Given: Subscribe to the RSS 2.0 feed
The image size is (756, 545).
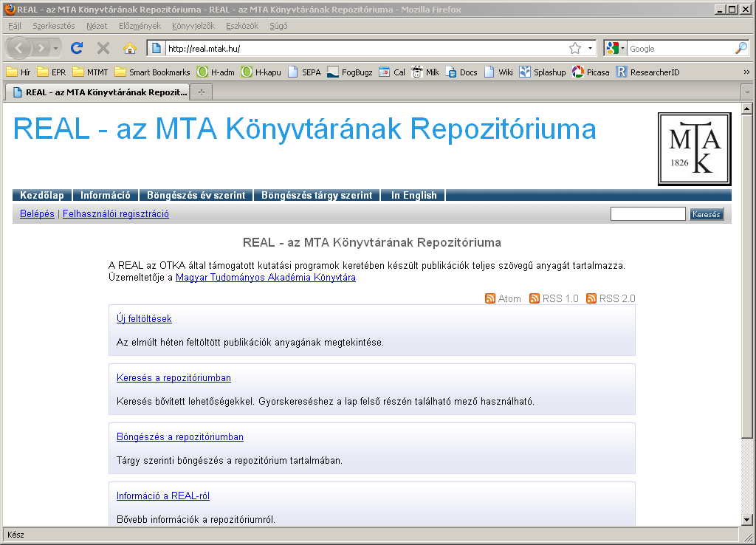Looking at the screenshot, I should [611, 298].
